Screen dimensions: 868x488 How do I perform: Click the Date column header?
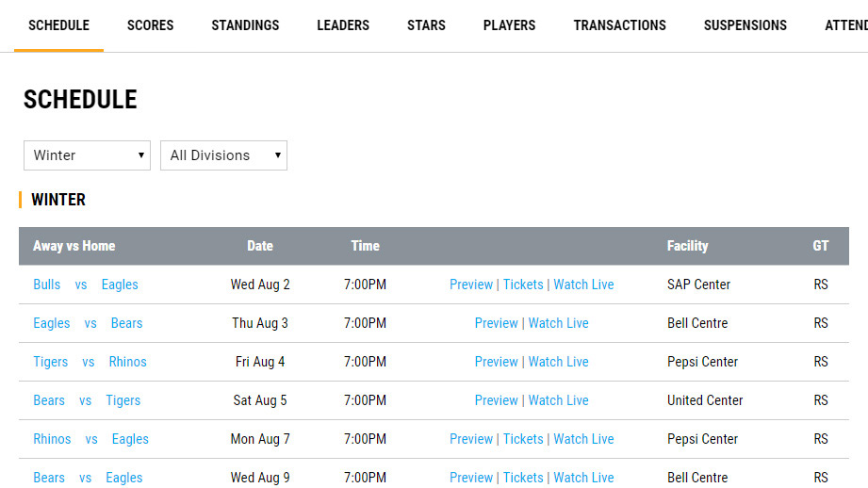260,246
